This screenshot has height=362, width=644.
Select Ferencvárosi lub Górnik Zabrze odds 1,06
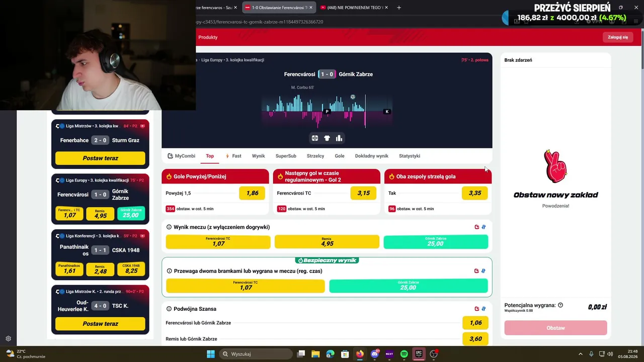[475, 323]
